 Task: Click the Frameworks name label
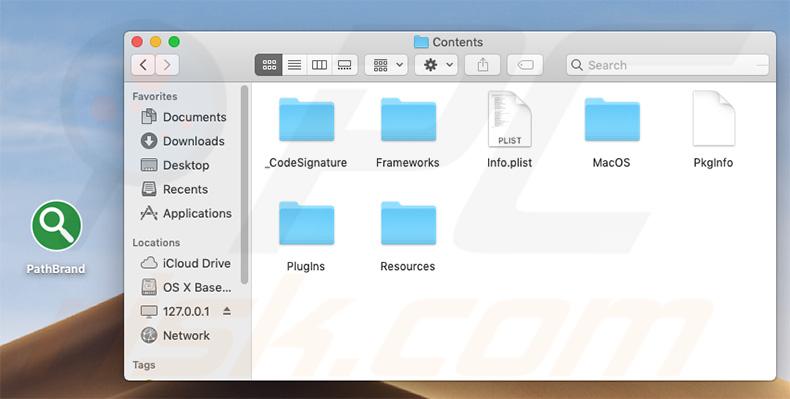pos(408,163)
